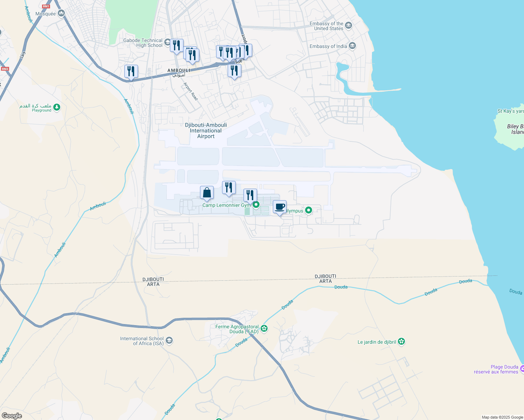Viewport: 524px width, 420px height.
Task: Click the Gabode Technical High School icon
Action: point(167,43)
